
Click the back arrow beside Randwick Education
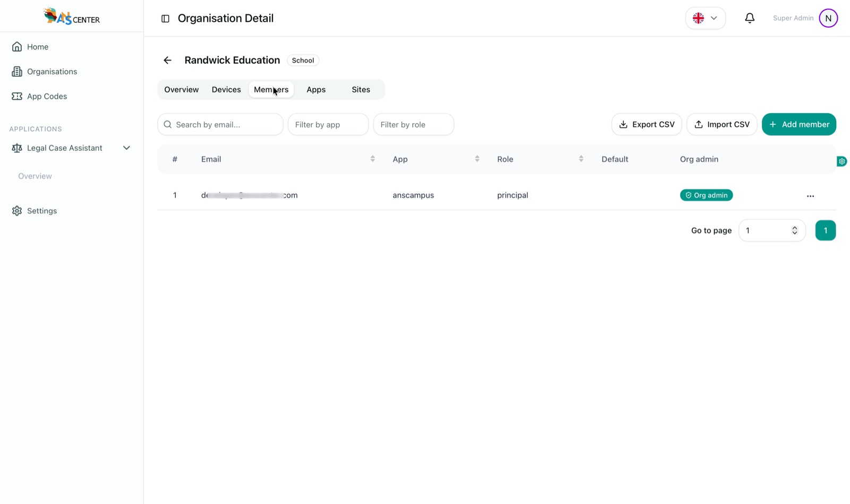(x=167, y=61)
